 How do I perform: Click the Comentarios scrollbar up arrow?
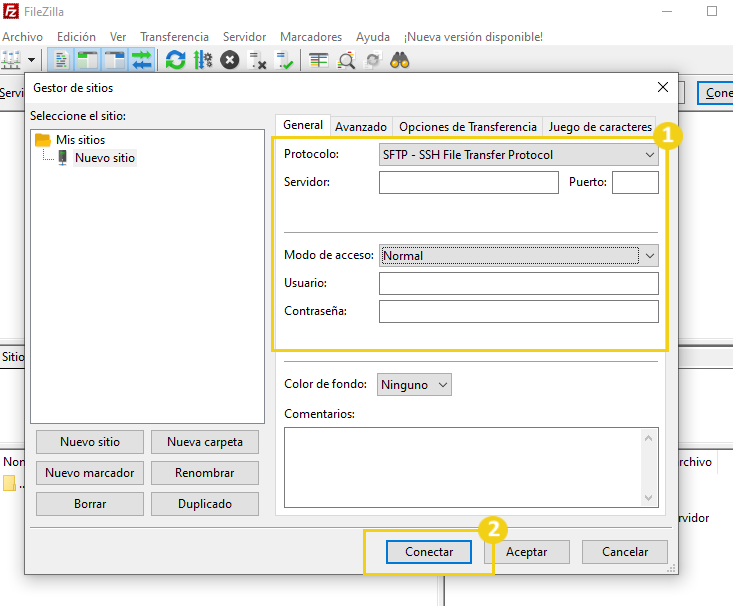pyautogui.click(x=648, y=438)
